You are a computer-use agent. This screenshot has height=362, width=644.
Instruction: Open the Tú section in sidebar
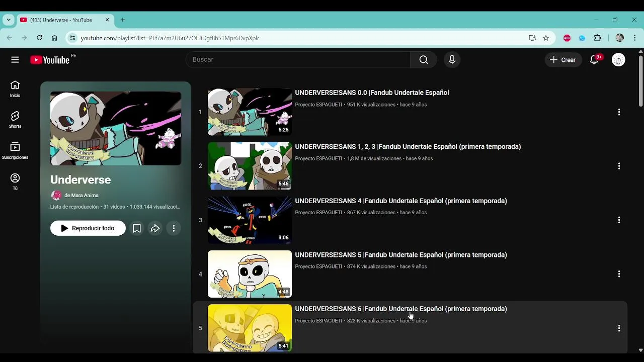click(x=15, y=182)
